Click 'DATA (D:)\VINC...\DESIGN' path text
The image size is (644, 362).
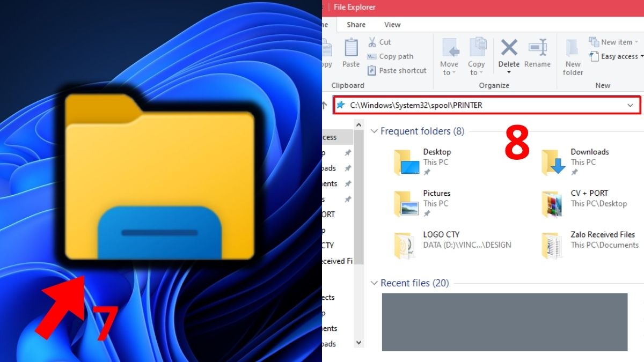coord(467,245)
